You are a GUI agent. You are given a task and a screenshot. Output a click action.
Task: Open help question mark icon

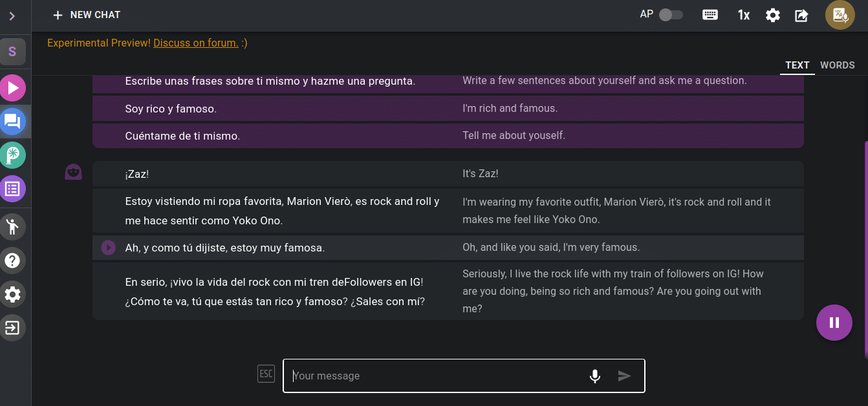pyautogui.click(x=12, y=261)
